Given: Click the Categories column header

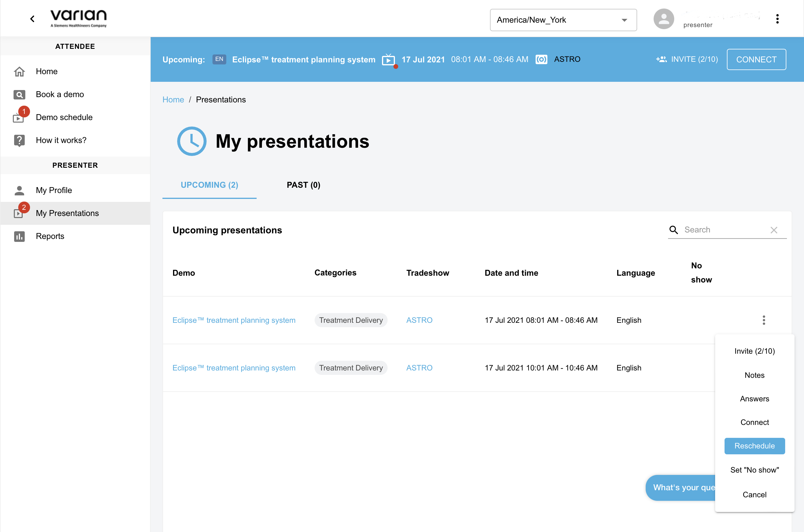Looking at the screenshot, I should (335, 273).
